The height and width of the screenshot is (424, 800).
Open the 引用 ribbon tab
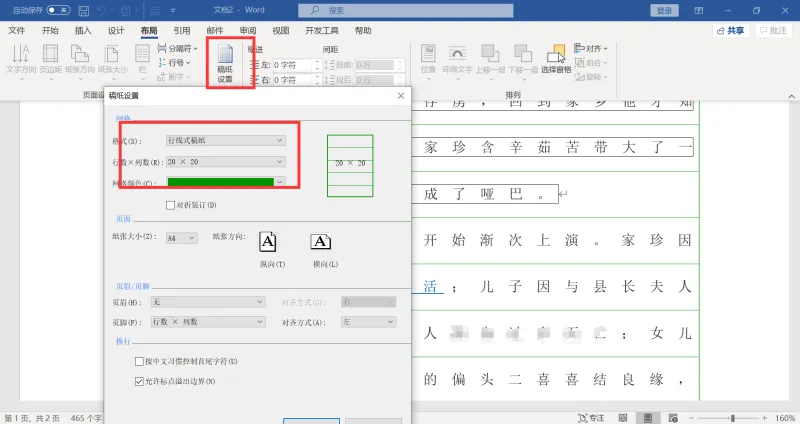[x=182, y=31]
